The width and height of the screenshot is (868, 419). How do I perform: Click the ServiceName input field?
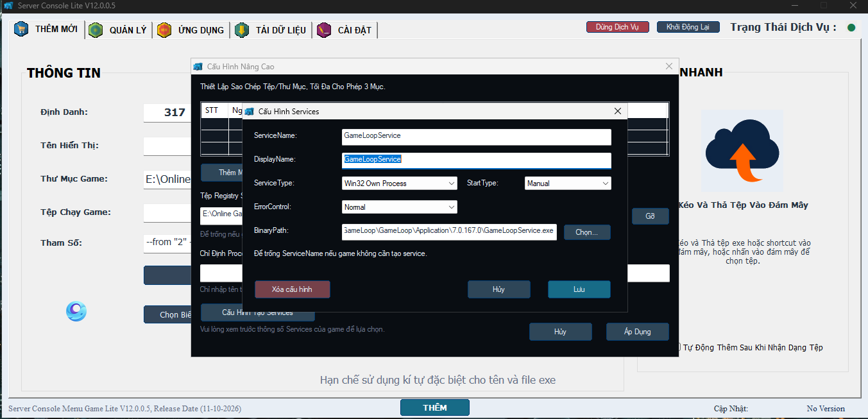tap(477, 136)
